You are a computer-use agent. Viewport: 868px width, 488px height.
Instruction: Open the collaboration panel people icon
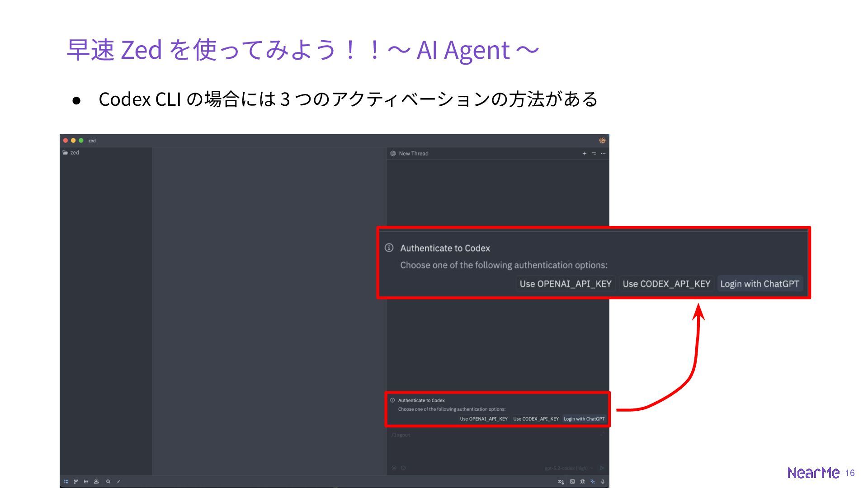pyautogui.click(x=96, y=482)
